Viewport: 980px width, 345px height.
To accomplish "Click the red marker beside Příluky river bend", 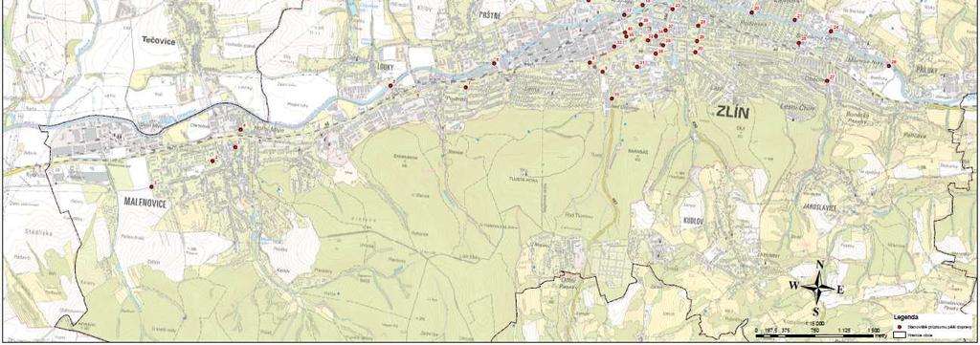I will coord(889,65).
